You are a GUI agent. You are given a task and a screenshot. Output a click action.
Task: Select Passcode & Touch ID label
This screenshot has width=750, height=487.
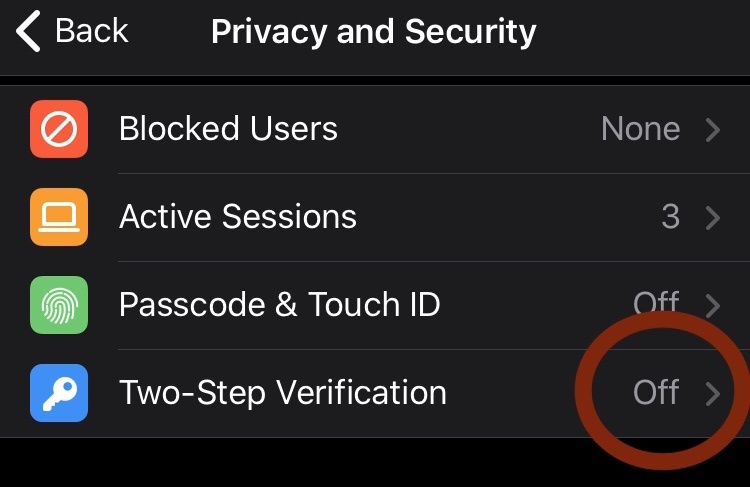pos(279,305)
